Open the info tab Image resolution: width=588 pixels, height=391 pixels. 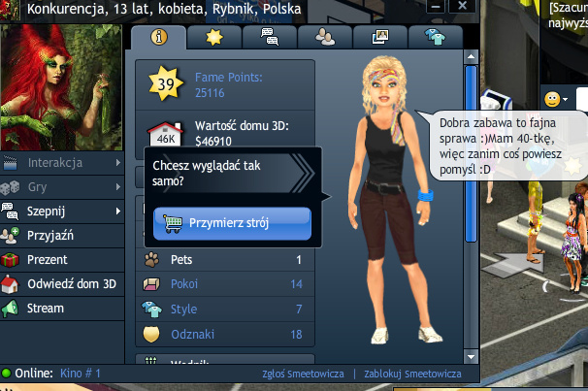pyautogui.click(x=158, y=37)
